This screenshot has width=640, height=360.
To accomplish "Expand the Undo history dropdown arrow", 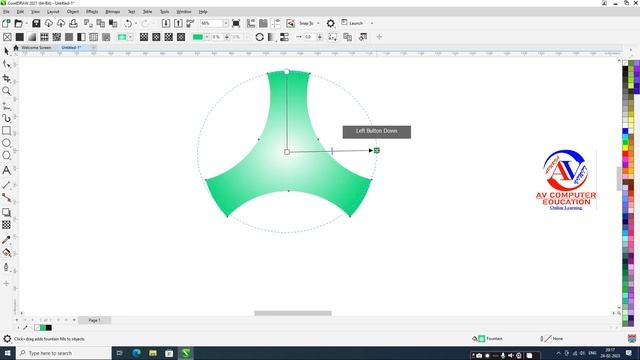I will [x=136, y=23].
